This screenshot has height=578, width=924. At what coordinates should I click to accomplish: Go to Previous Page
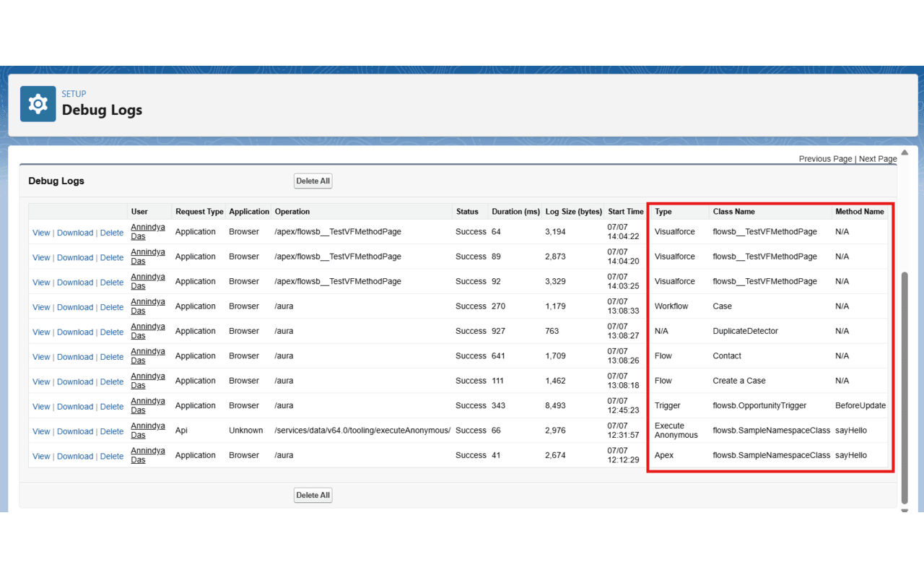(x=825, y=159)
